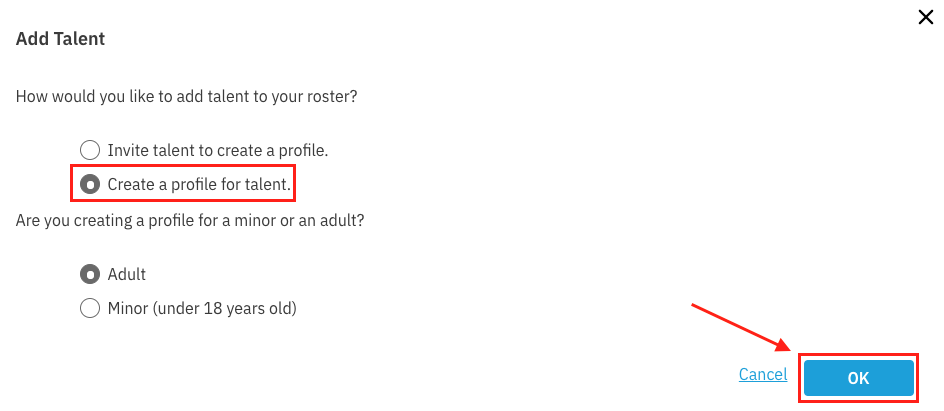Click the 'Add Talent' dialog heading
The height and width of the screenshot is (411, 944).
coord(61,40)
